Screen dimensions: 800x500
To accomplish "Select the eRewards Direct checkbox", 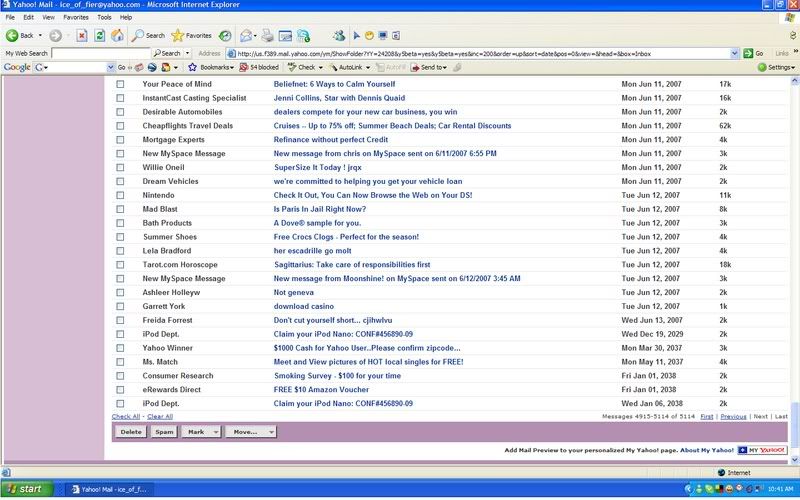I will (x=120, y=390).
